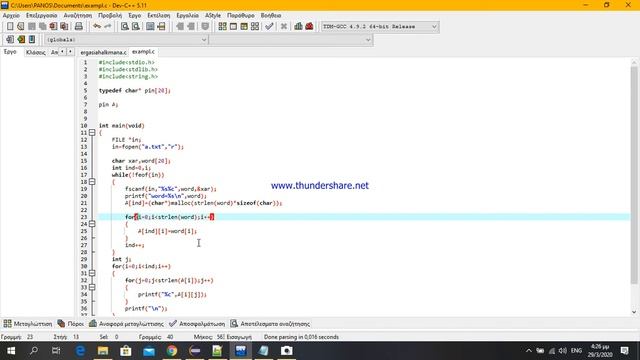Open the Πόροι bottom panel tab

coord(71,324)
